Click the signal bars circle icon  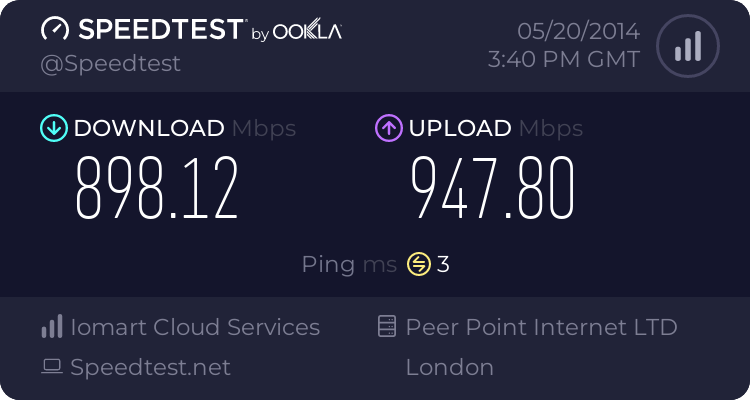click(x=687, y=46)
